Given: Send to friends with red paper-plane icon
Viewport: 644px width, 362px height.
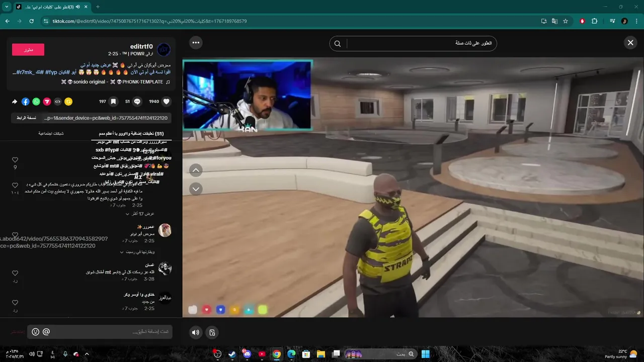Looking at the screenshot, I should coord(47,102).
